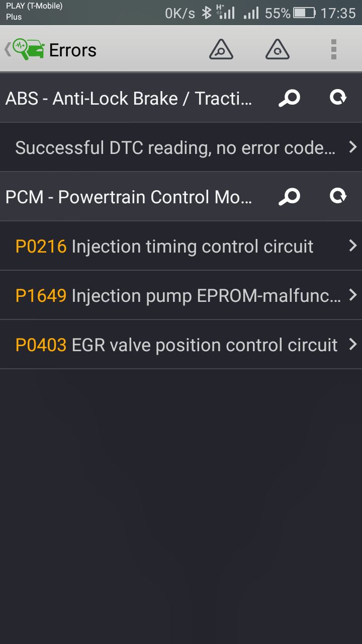Expand the P0403 error details chevron
362x644 pixels.
tap(352, 345)
